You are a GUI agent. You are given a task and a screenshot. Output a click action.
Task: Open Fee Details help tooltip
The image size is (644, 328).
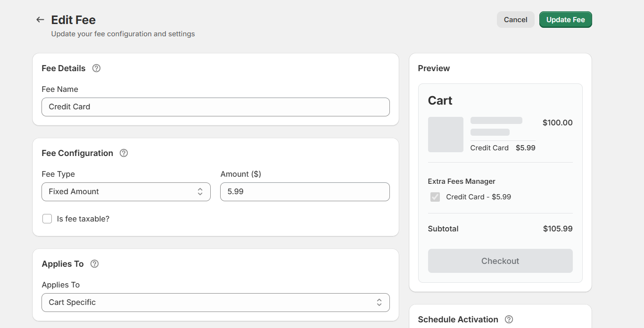(x=96, y=68)
